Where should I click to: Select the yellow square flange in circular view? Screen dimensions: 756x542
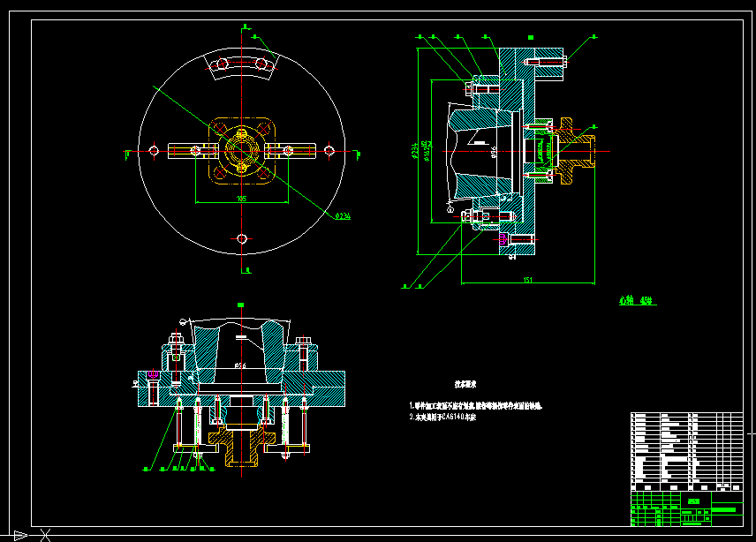[x=242, y=151]
